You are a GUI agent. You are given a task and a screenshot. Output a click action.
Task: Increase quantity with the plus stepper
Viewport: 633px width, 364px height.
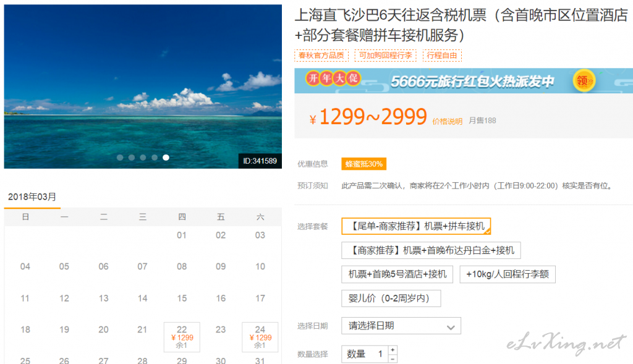(x=393, y=350)
